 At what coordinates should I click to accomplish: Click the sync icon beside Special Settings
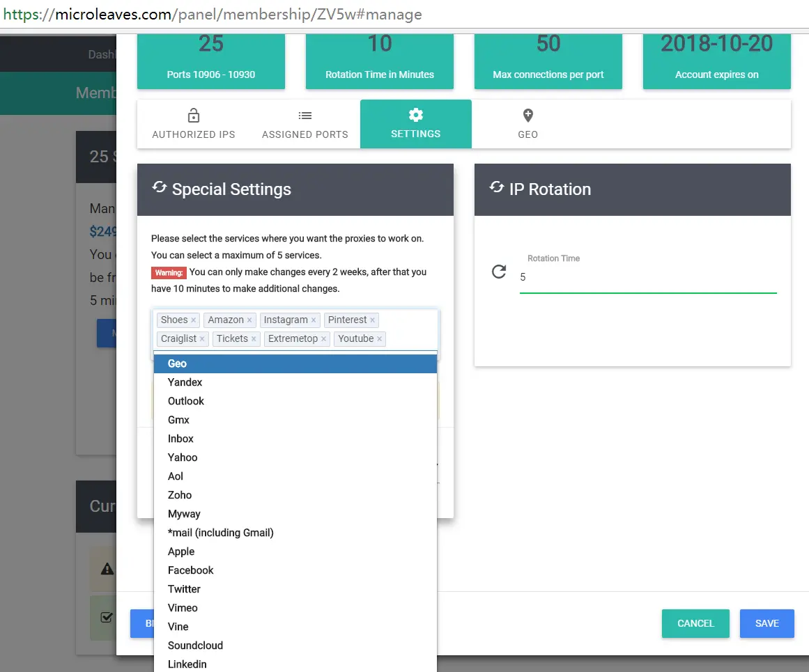160,187
